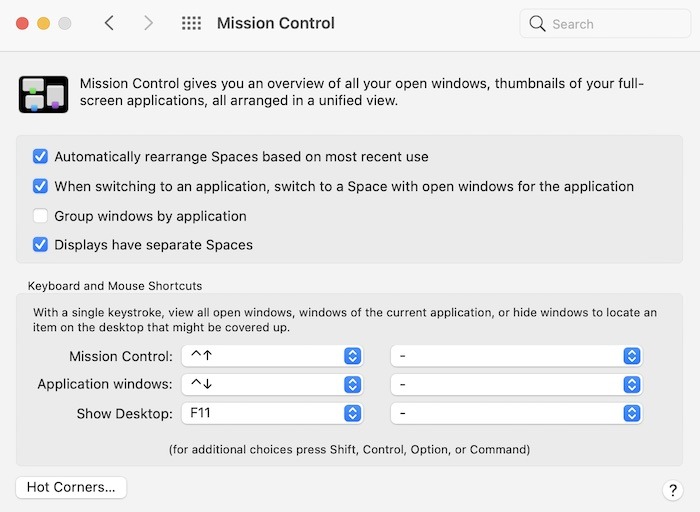The width and height of the screenshot is (700, 512).
Task: Go forward with the right chevron arrow
Action: pos(148,23)
